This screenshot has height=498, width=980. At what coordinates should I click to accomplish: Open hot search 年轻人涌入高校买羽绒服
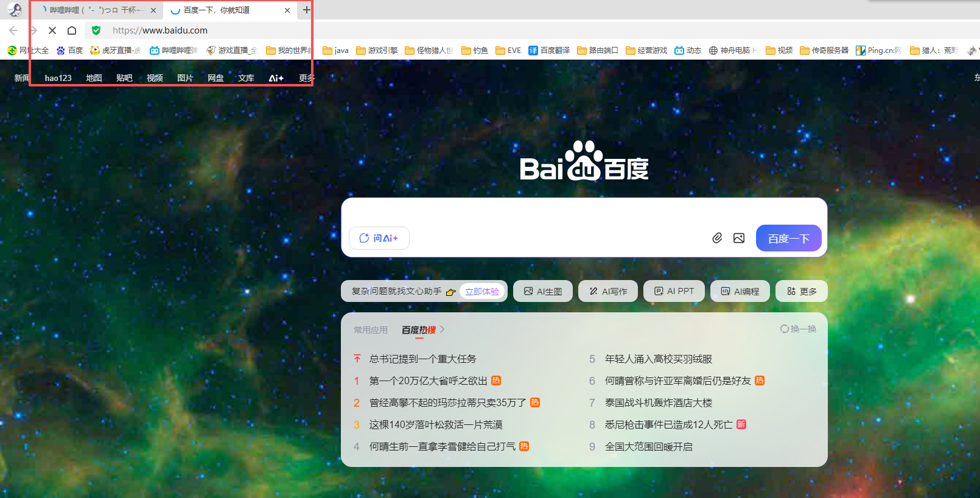coord(659,359)
